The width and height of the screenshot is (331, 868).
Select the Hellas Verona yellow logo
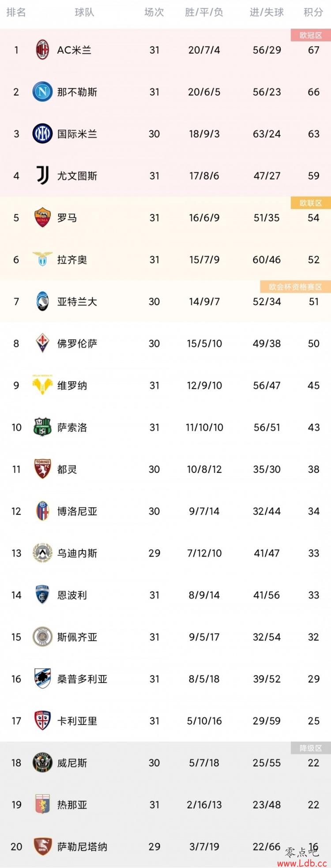(x=42, y=385)
